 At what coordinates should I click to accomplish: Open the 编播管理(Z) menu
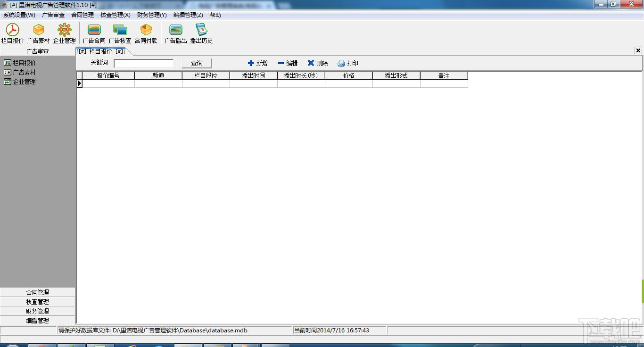point(188,15)
